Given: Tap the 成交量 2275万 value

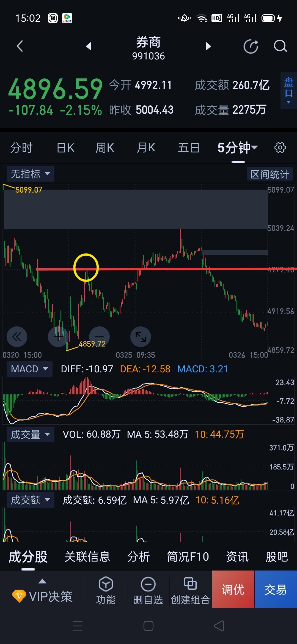Looking at the screenshot, I should click(x=249, y=110).
